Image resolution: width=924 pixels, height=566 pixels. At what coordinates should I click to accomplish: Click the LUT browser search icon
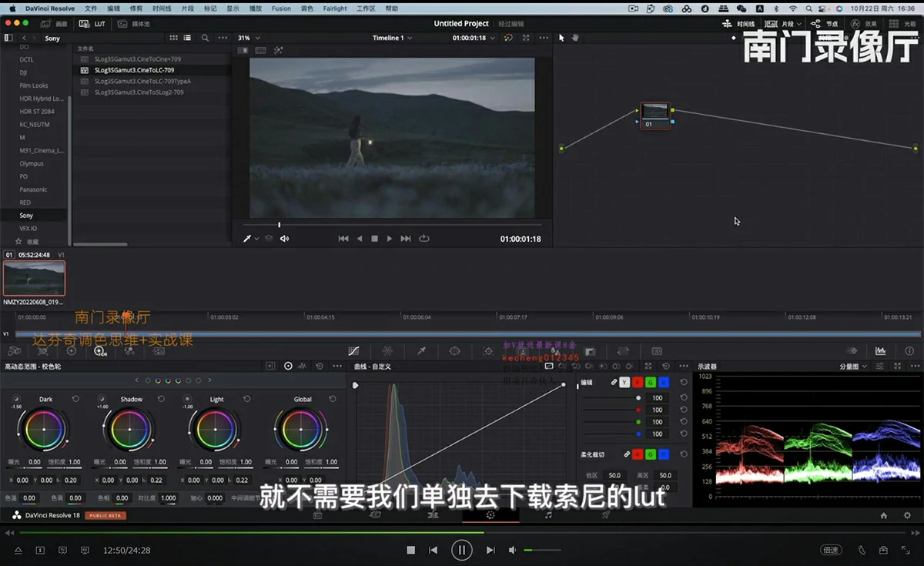(x=205, y=38)
